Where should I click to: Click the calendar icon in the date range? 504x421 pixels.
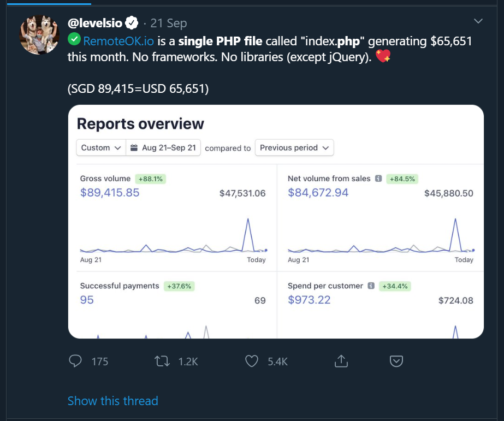[134, 147]
